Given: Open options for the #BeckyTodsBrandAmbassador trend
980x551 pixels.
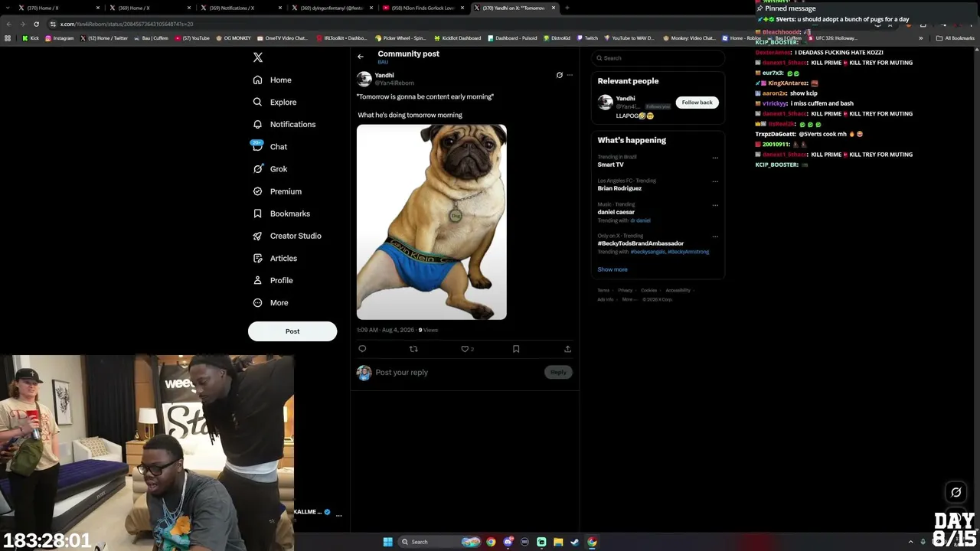Looking at the screenshot, I should [715, 236].
